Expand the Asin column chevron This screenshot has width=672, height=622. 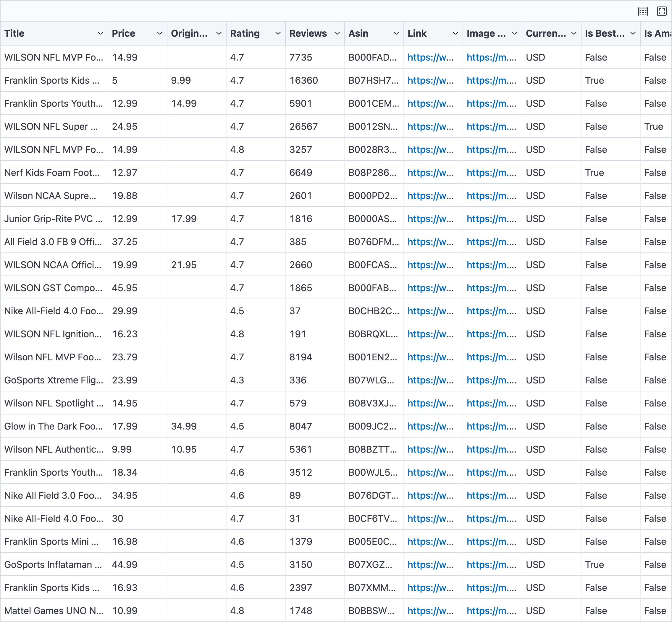(396, 33)
